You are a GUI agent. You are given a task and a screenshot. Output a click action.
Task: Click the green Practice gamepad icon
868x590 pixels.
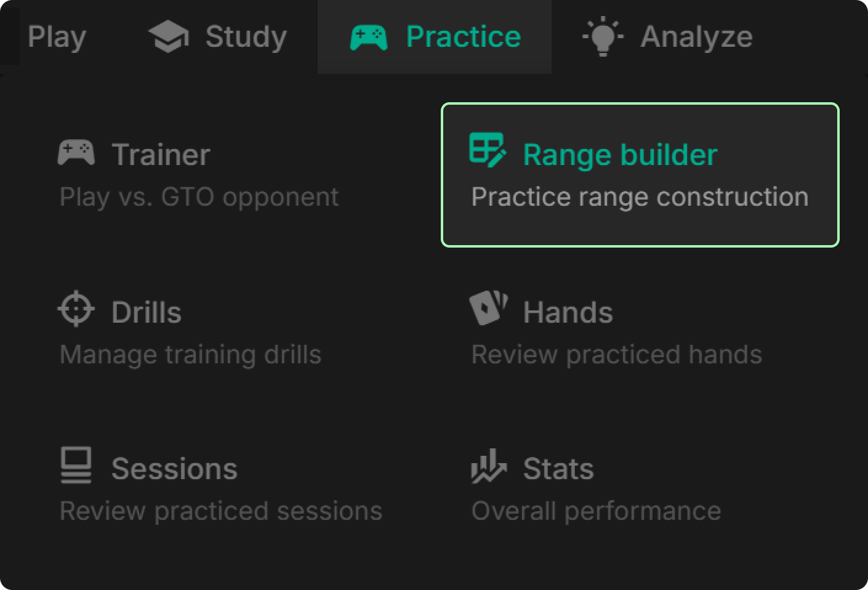coord(368,37)
